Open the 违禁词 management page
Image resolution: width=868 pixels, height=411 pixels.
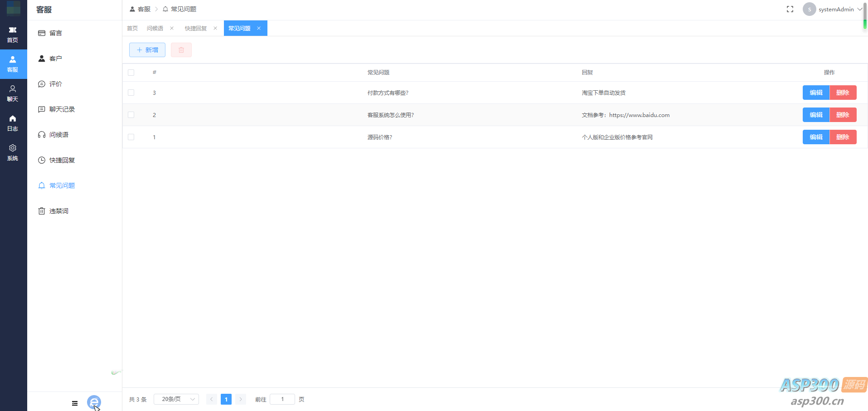[x=59, y=210]
